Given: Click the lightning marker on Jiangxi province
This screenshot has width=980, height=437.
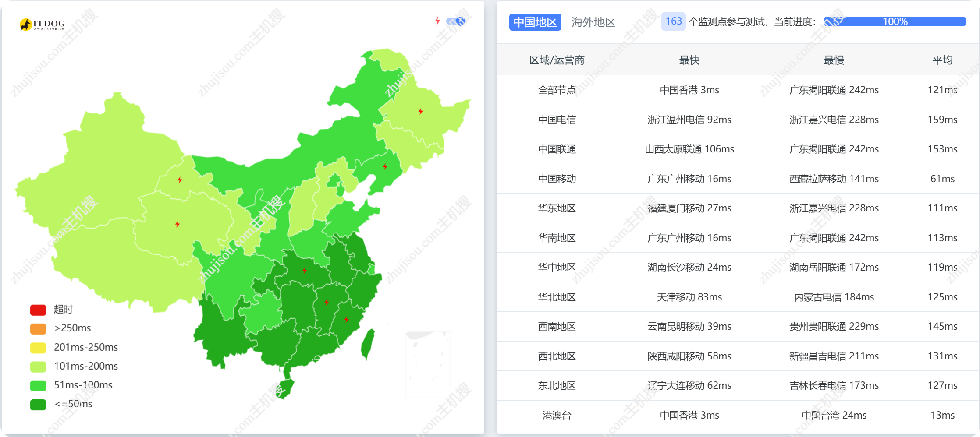Looking at the screenshot, I should coord(327,302).
